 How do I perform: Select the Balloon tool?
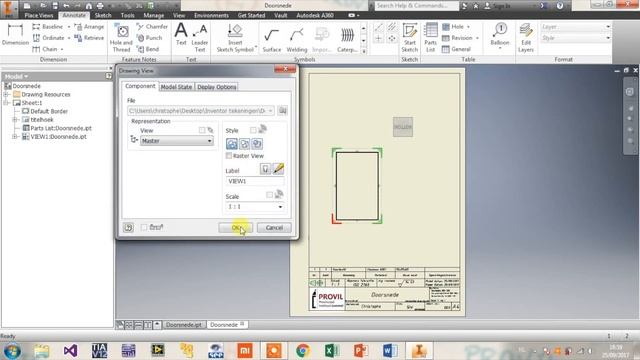(500, 36)
